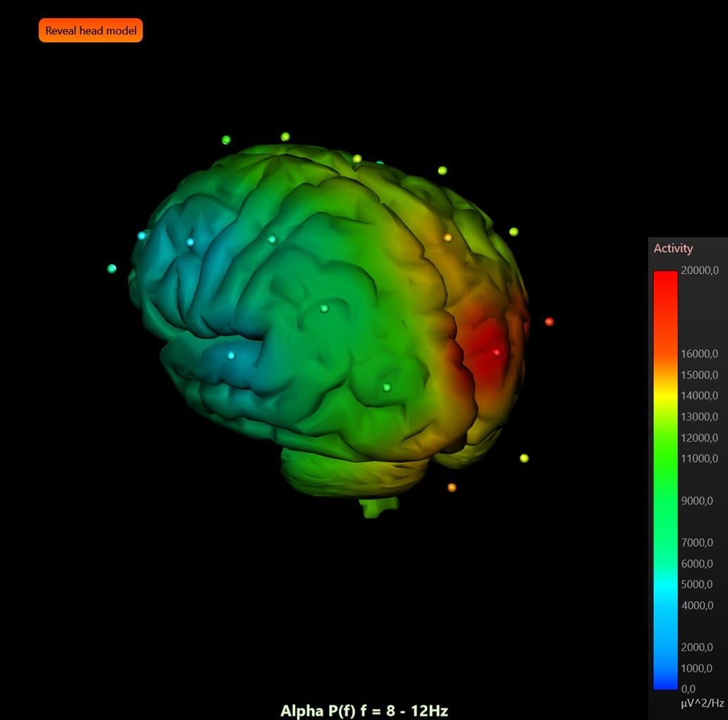
Task: Click the 9000,0 value on the legend
Action: [x=697, y=500]
